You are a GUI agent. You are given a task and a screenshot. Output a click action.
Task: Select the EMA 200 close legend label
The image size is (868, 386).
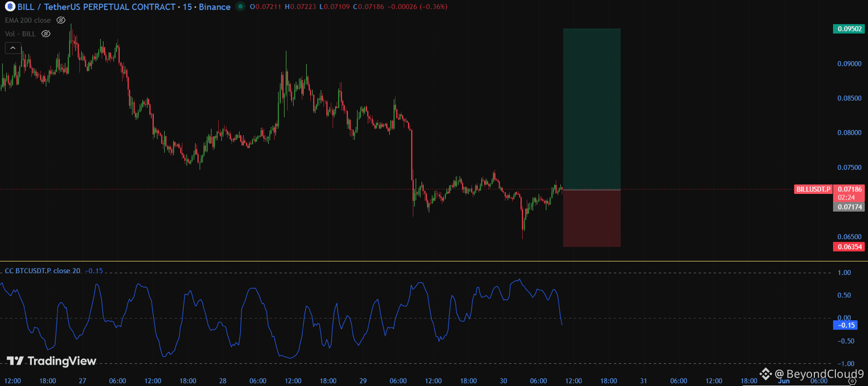tap(28, 20)
